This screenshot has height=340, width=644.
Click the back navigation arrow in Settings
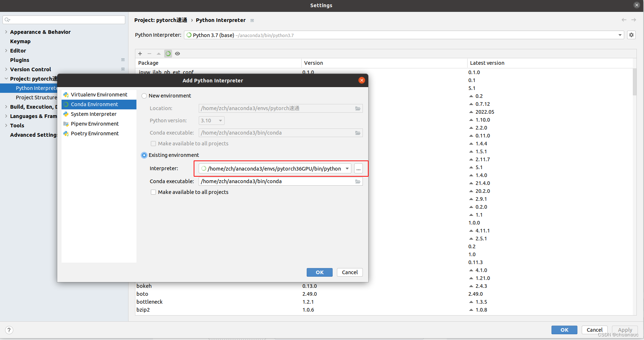tap(624, 20)
